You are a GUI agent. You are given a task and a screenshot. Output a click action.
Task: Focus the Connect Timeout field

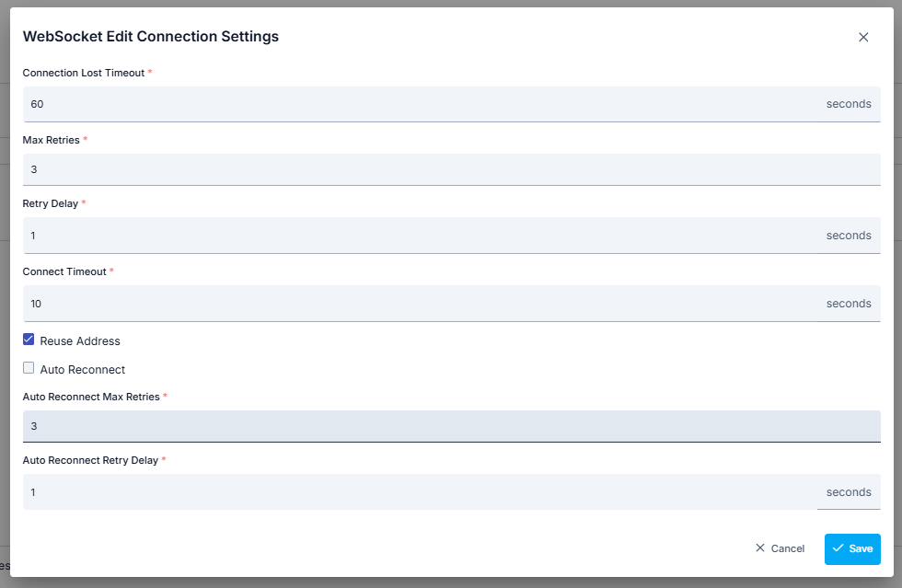(x=419, y=304)
